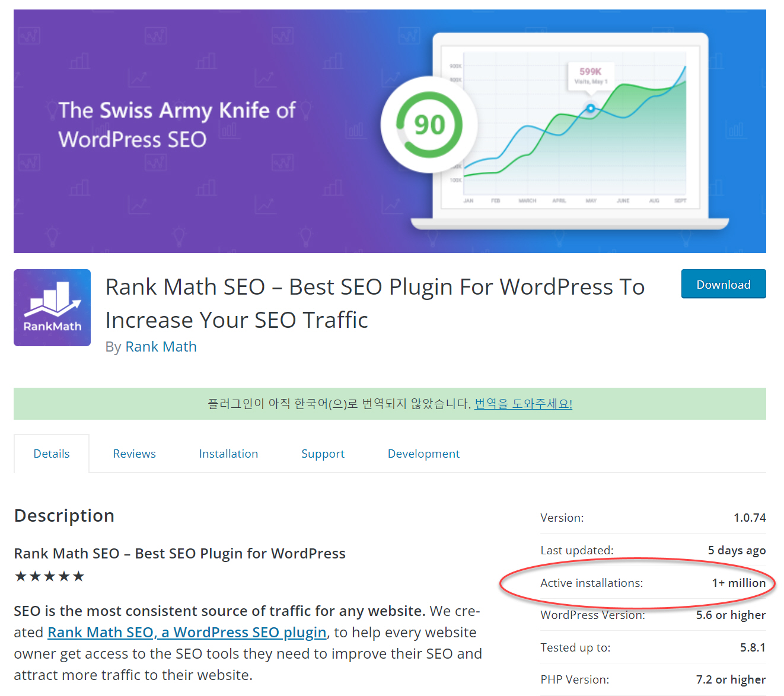This screenshot has width=784, height=696.
Task: Open the Rank Math author link
Action: coord(161,347)
